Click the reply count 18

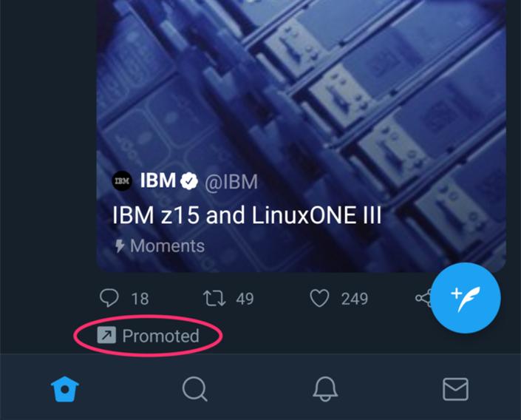(140, 299)
